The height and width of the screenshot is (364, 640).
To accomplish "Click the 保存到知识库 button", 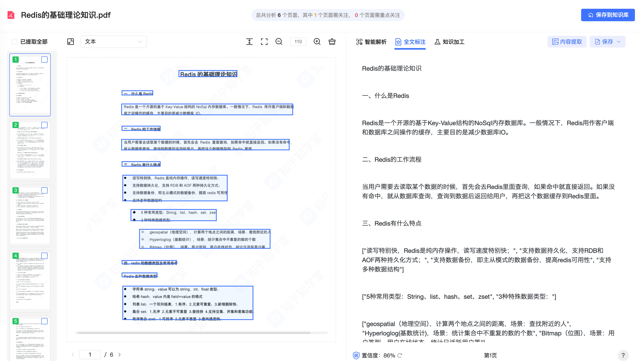I will click(x=608, y=15).
